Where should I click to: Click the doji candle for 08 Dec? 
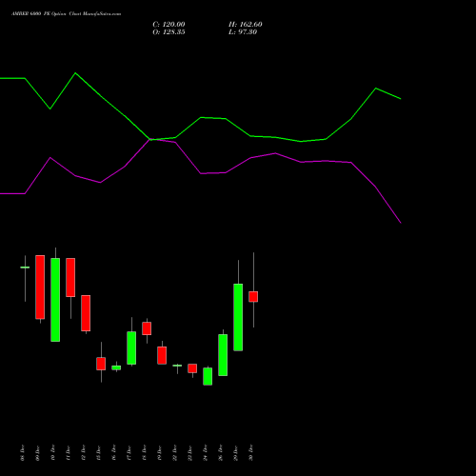(x=25, y=268)
